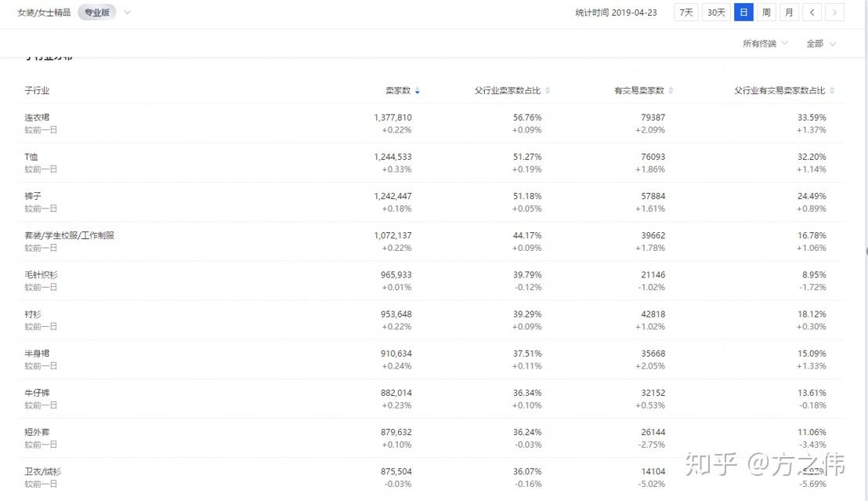The width and height of the screenshot is (868, 501).
Task: Switch to 日 daily view
Action: pos(743,13)
